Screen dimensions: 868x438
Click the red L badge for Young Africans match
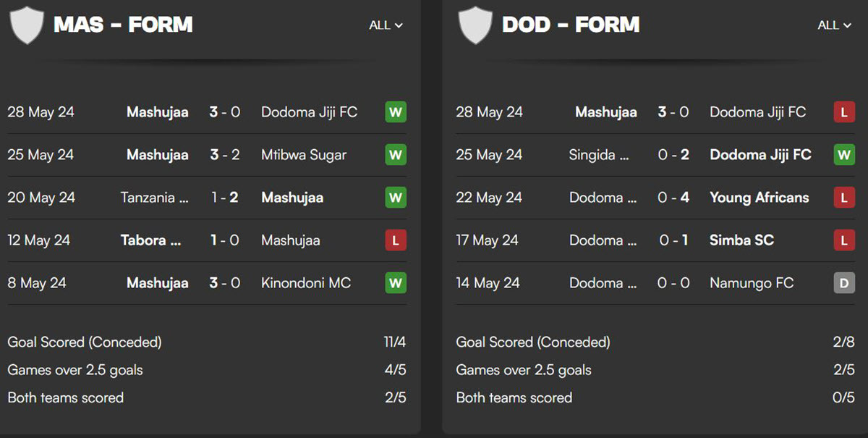844,198
